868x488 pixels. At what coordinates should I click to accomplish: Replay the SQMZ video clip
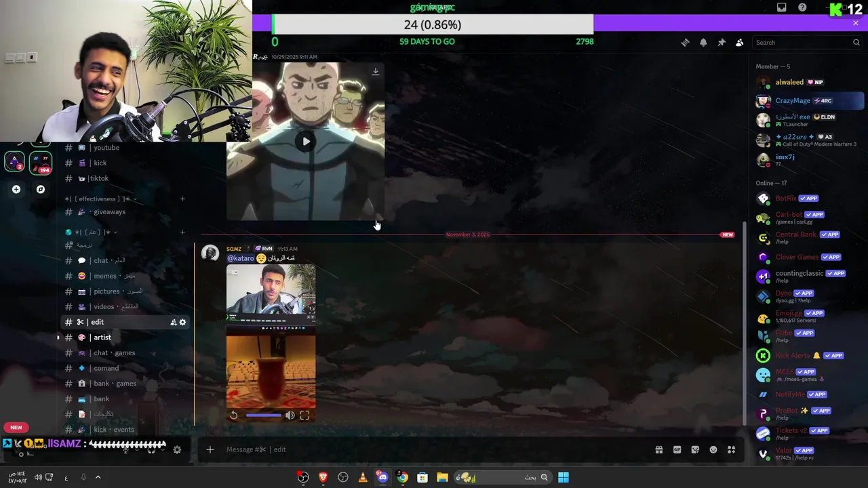click(x=234, y=415)
